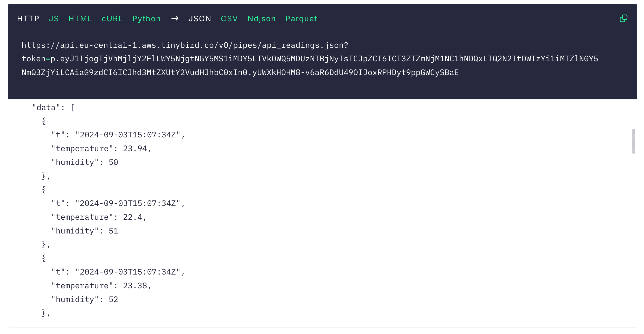Viewport: 644px width, 334px height.
Task: Click the arrow icon before JSON
Action: 175,18
